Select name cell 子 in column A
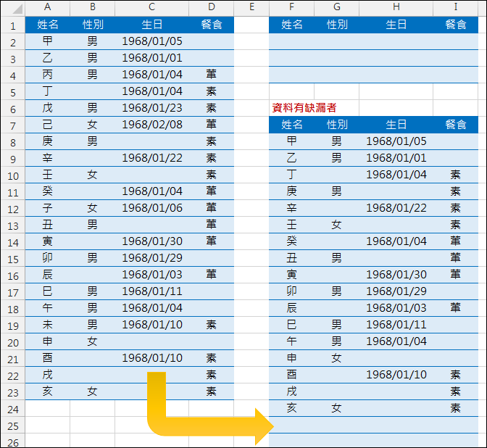 [48, 208]
